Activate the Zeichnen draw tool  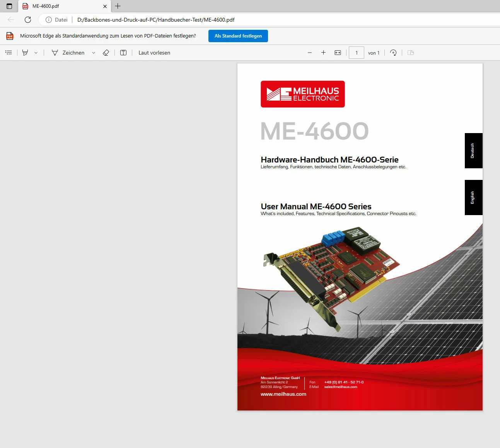pos(68,53)
